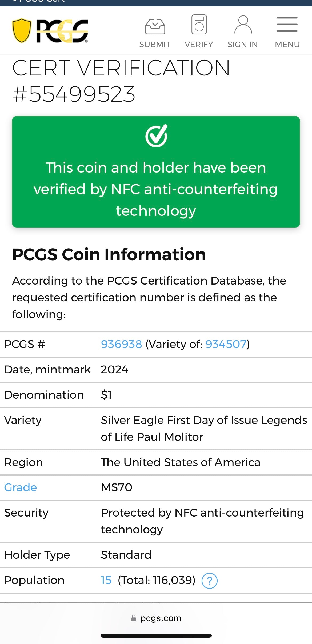Click the Sign In person icon
The width and height of the screenshot is (312, 644).
pos(243,25)
